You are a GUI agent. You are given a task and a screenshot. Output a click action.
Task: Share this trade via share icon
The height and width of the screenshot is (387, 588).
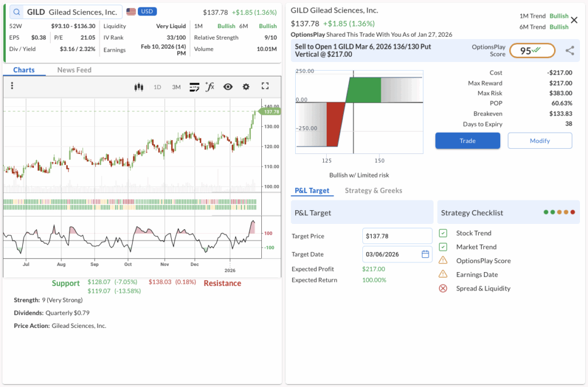(x=570, y=51)
